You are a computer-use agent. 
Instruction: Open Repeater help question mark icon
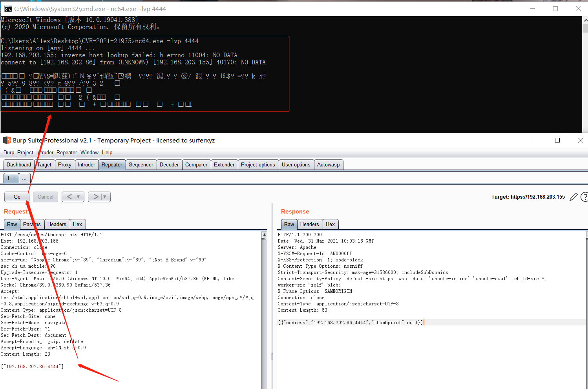point(584,197)
